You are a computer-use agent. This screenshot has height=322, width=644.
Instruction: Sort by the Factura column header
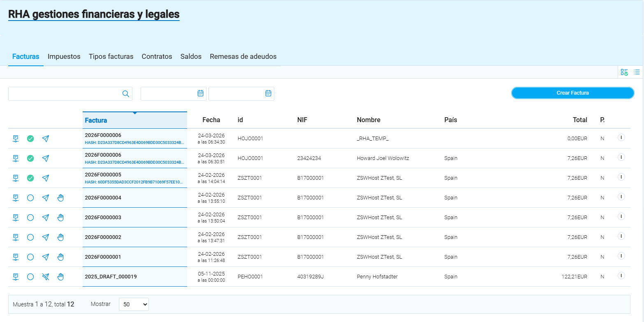pyautogui.click(x=96, y=120)
